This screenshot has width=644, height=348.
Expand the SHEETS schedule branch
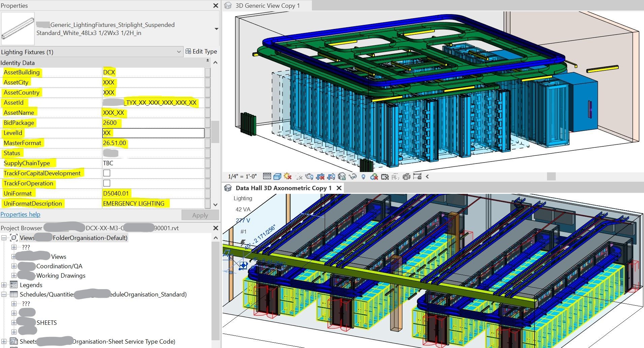tap(14, 322)
